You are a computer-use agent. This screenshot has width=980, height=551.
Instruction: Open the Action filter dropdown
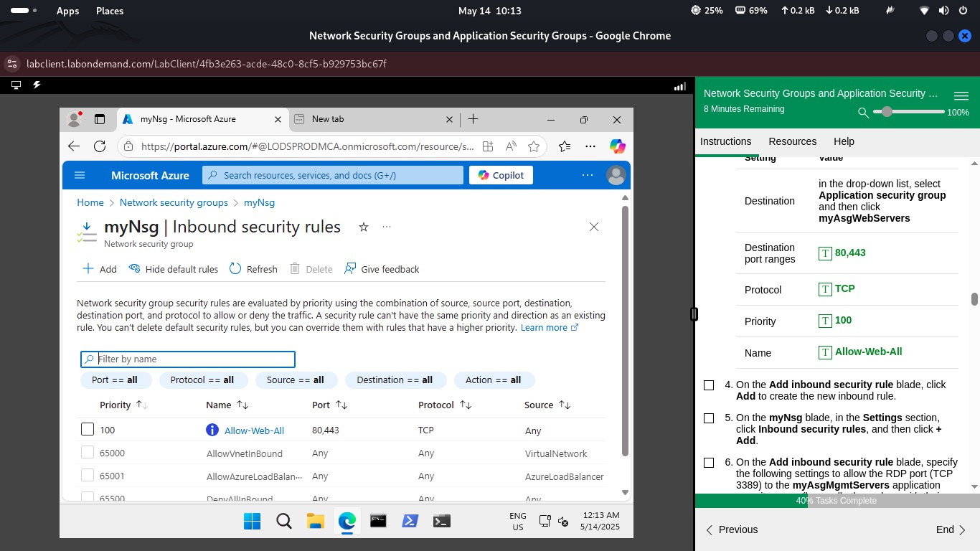[x=494, y=380]
